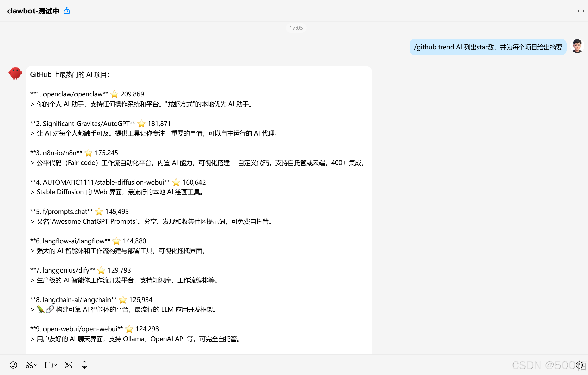Select the clawbot-测试中 chat title
Image resolution: width=588 pixels, height=375 pixels.
pos(33,11)
